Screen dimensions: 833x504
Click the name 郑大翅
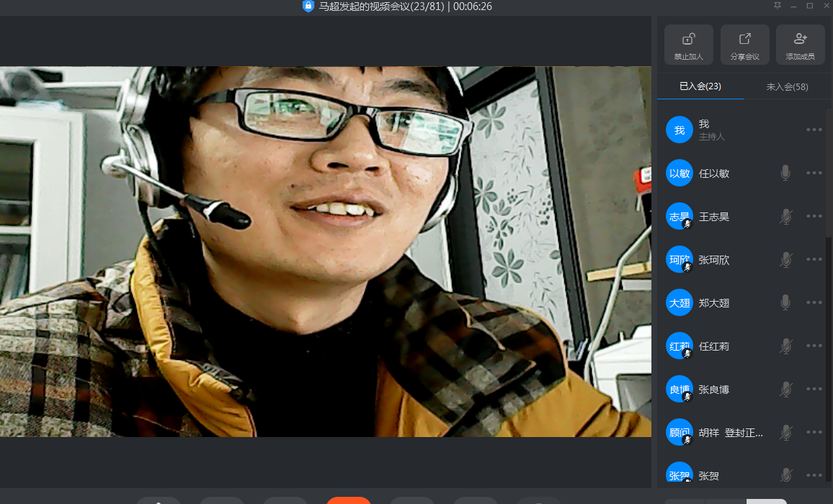click(x=714, y=302)
